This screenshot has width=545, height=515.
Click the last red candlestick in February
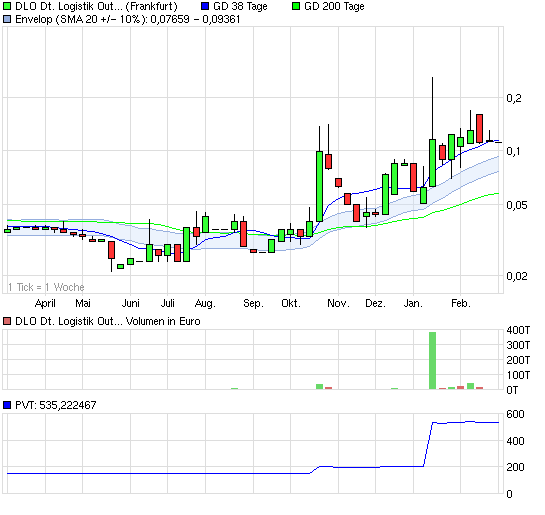[x=479, y=128]
